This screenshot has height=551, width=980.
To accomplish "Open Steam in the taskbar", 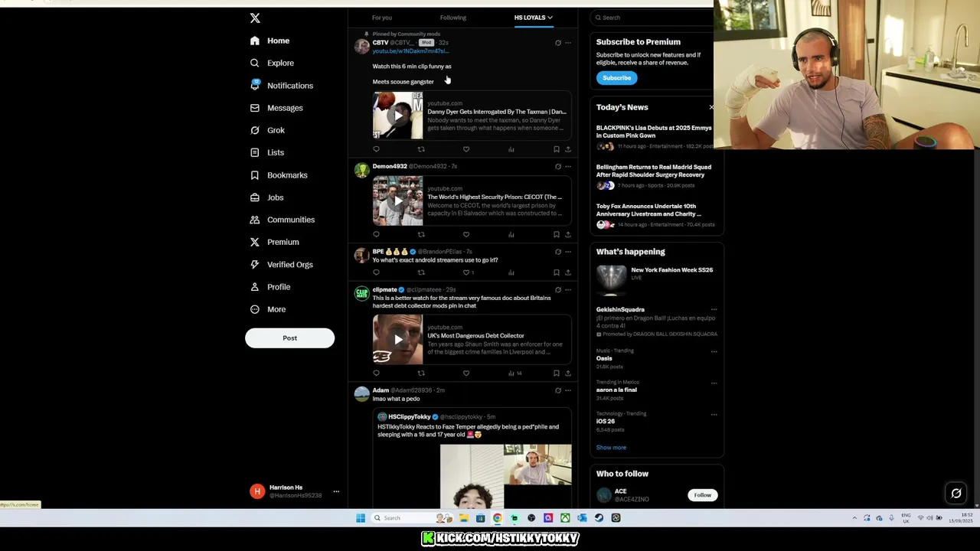I will (x=599, y=518).
